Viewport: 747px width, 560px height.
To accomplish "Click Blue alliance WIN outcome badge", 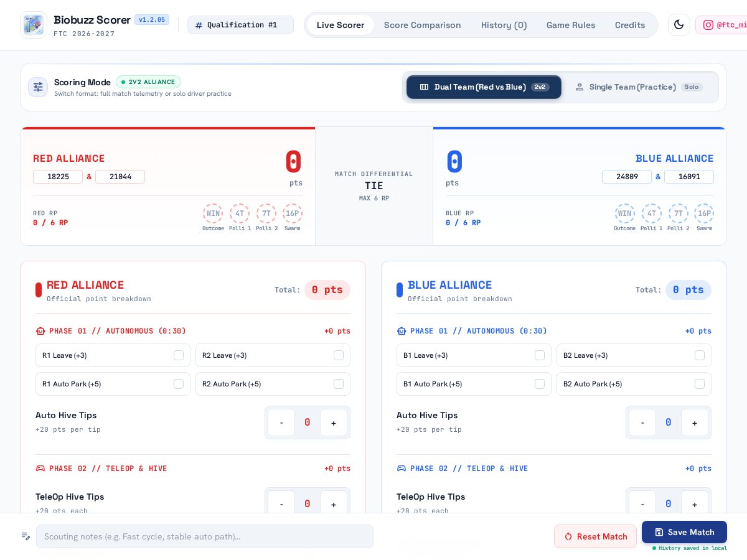I will [624, 213].
